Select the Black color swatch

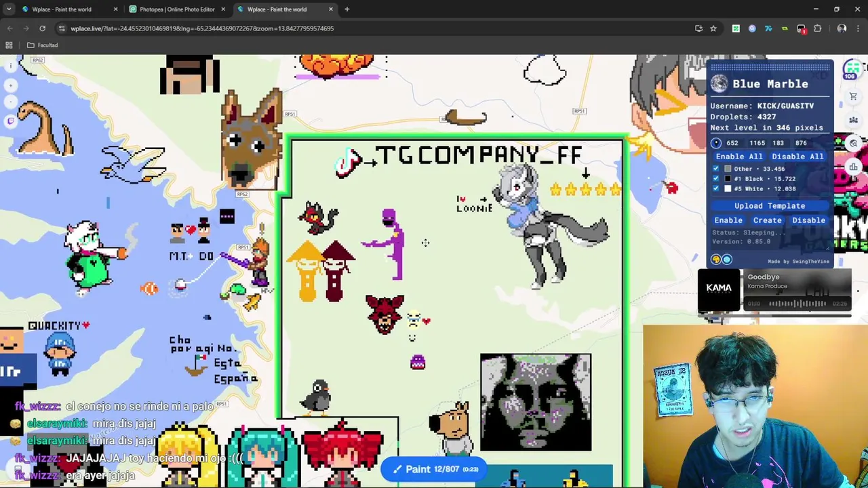point(728,179)
